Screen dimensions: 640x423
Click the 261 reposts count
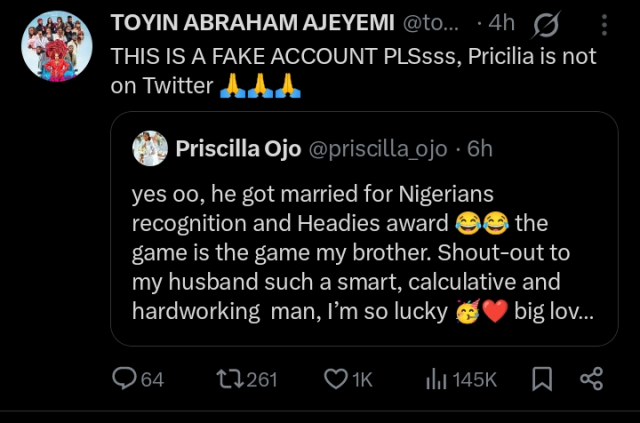point(260,379)
